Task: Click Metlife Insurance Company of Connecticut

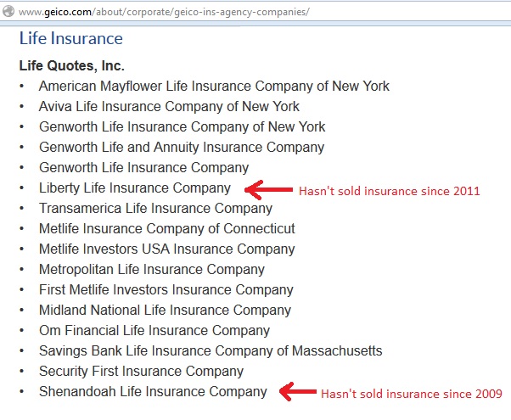Action: click(x=167, y=229)
